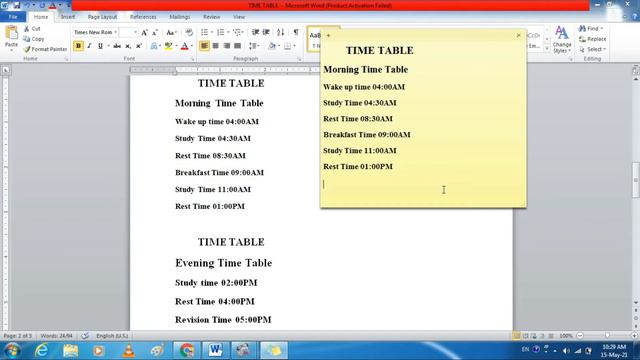Click 'Evening Time Table' heading in the document
The height and width of the screenshot is (360, 640).
224,263
